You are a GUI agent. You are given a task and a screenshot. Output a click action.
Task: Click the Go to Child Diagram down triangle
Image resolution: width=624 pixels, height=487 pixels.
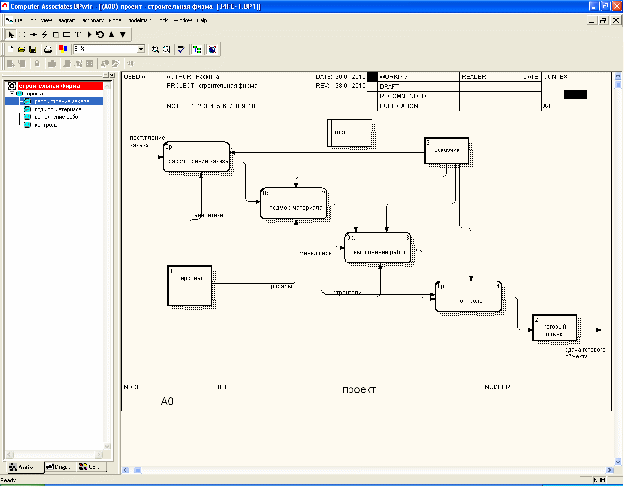122,34
